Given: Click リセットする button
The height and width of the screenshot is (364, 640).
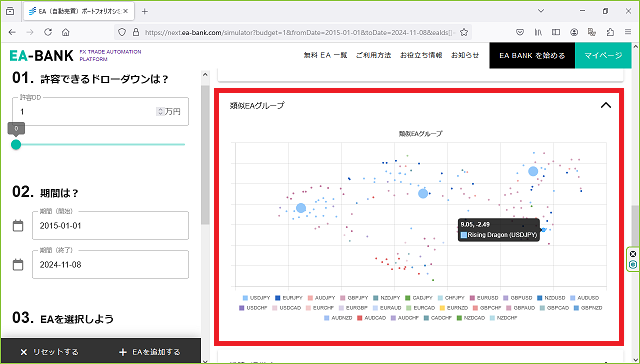Looking at the screenshot, I should (x=50, y=352).
